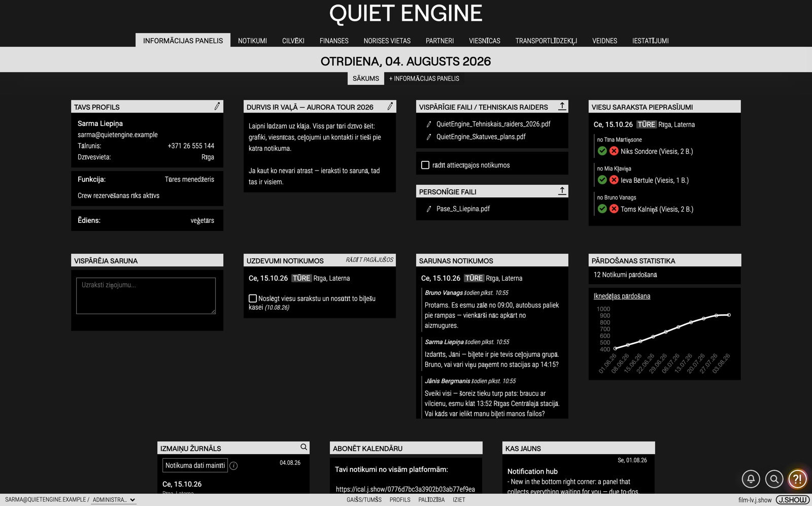Image resolution: width=812 pixels, height=506 pixels.
Task: Reject Ieva Bērtule guest request
Action: point(614,180)
